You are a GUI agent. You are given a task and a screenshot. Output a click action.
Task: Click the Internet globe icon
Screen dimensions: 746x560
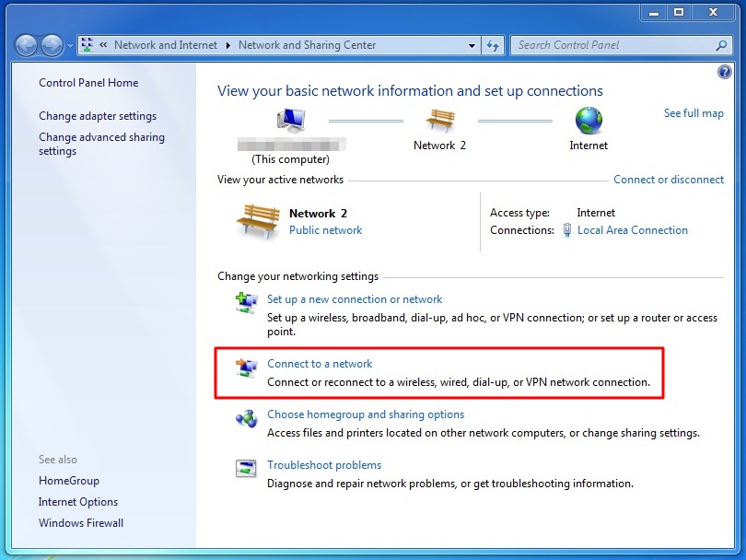[589, 121]
